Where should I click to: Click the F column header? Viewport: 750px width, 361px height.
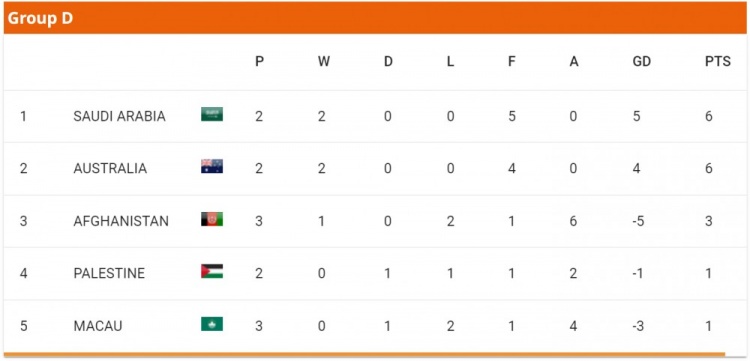click(512, 61)
